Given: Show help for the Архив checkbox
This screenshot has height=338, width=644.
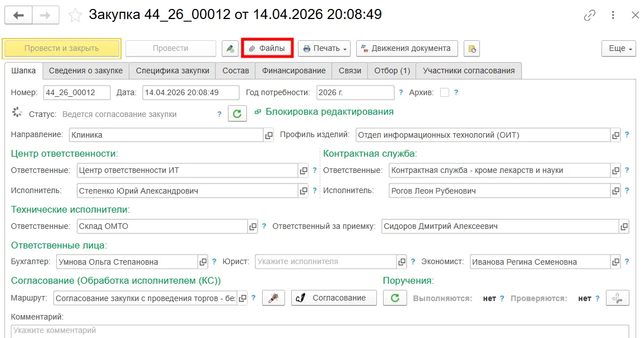Looking at the screenshot, I should (x=456, y=93).
